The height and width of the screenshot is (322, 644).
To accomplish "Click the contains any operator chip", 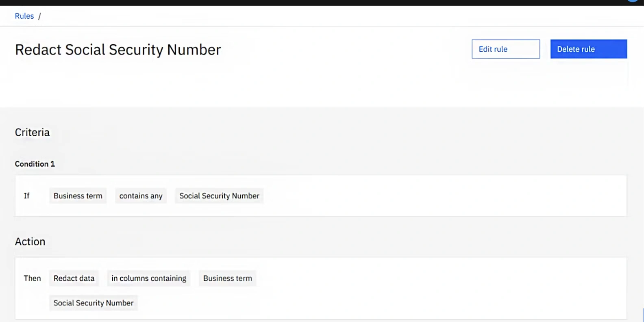I will [x=141, y=196].
